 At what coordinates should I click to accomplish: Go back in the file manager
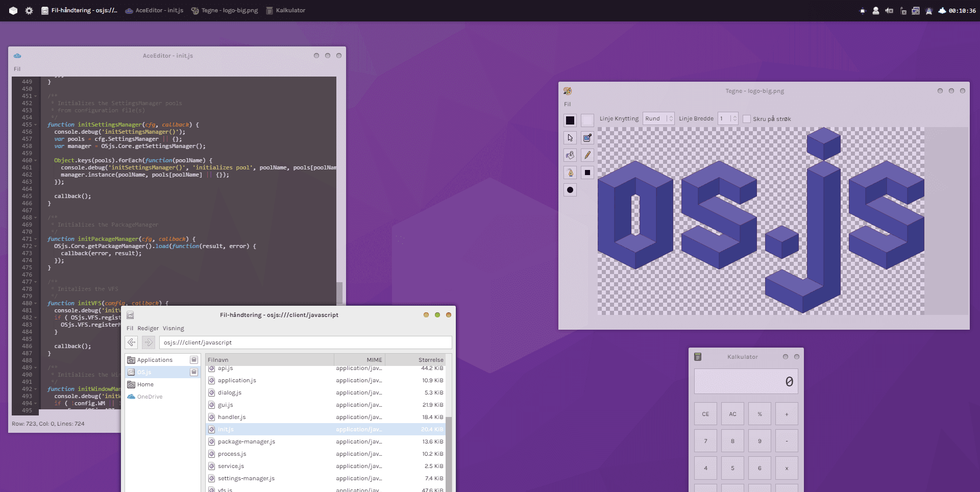132,342
